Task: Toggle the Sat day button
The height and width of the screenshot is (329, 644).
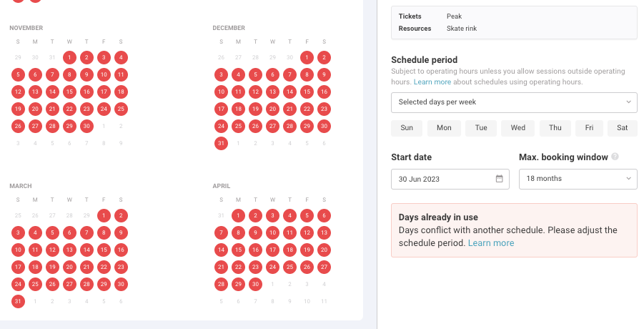Action: [x=623, y=128]
